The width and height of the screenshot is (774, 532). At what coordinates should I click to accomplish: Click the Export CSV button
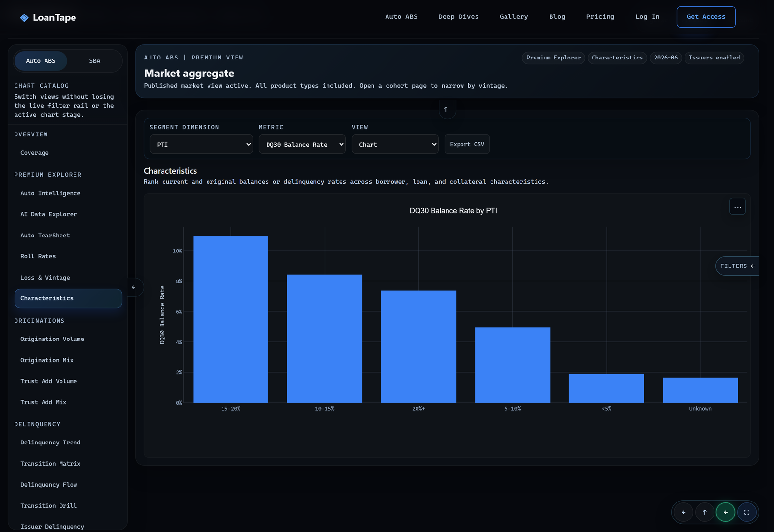(467, 144)
